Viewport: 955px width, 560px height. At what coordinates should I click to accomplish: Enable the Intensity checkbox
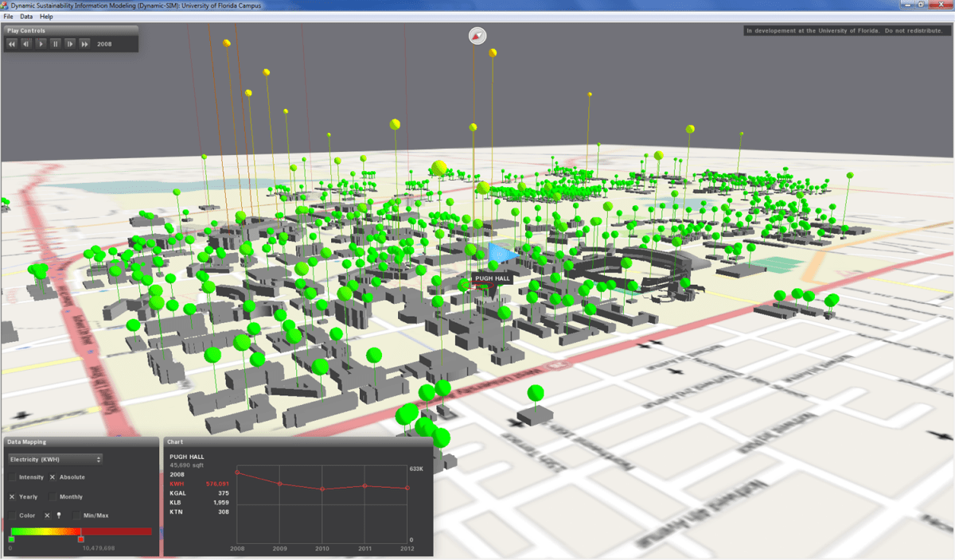11,477
